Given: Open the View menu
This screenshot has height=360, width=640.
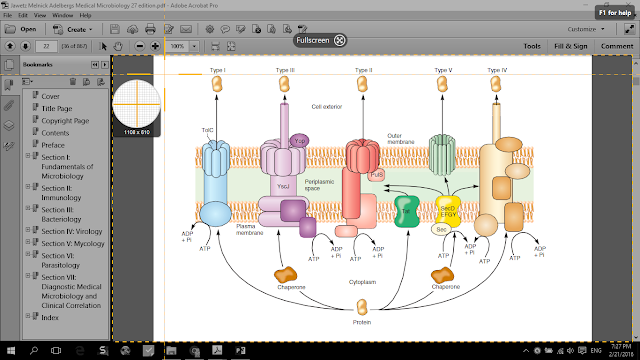Looking at the screenshot, I should [40, 15].
